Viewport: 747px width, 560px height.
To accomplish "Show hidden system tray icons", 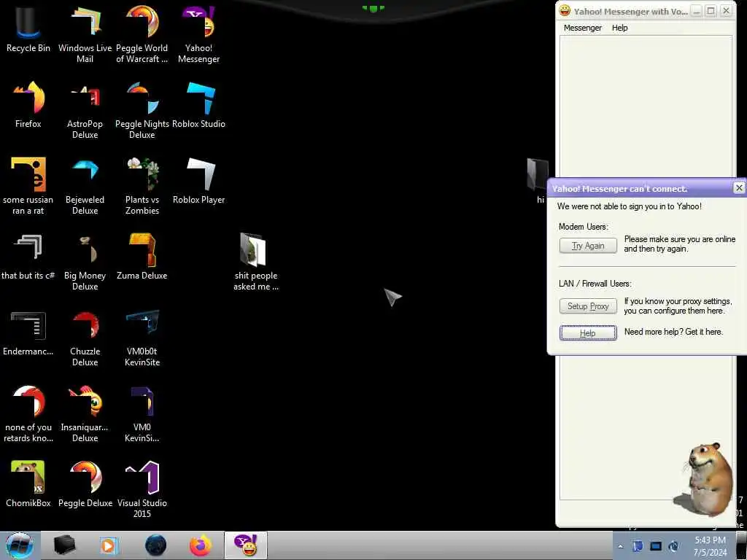I will point(620,546).
